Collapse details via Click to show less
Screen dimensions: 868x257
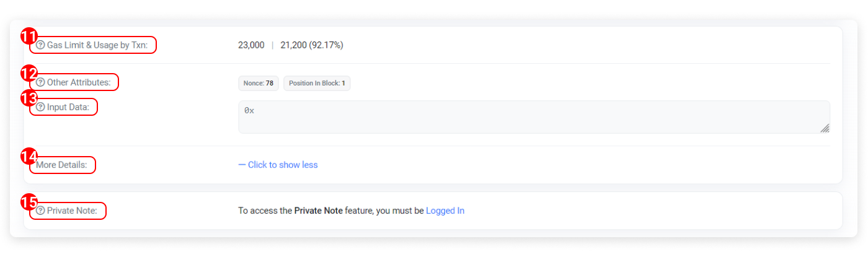pyautogui.click(x=278, y=165)
